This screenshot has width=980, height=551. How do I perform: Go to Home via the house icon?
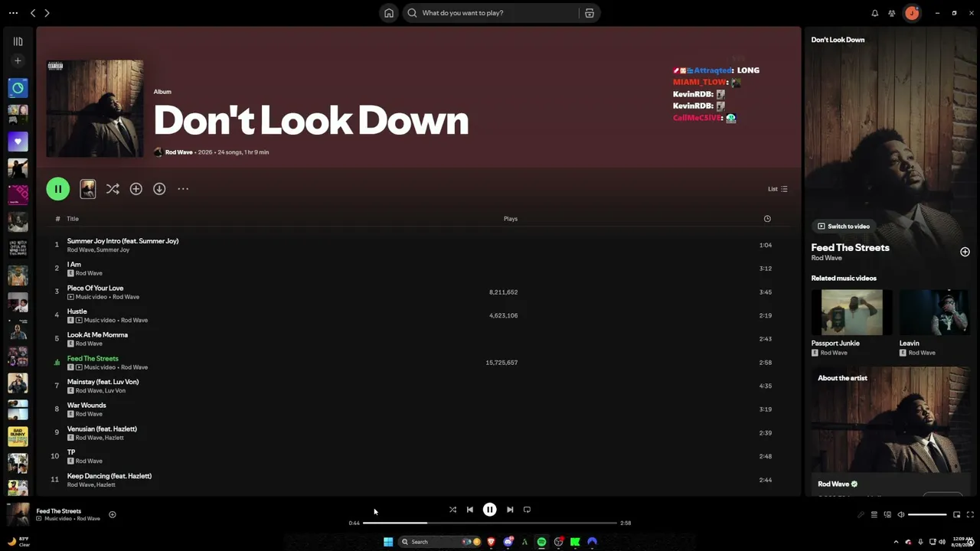click(389, 13)
